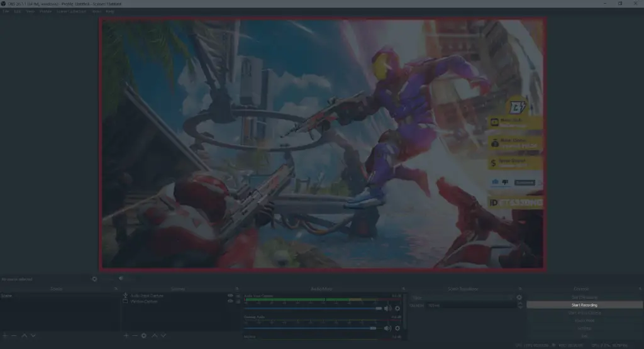This screenshot has height=349, width=644.
Task: Open Properties gear in source toolbar
Action: [x=94, y=279]
